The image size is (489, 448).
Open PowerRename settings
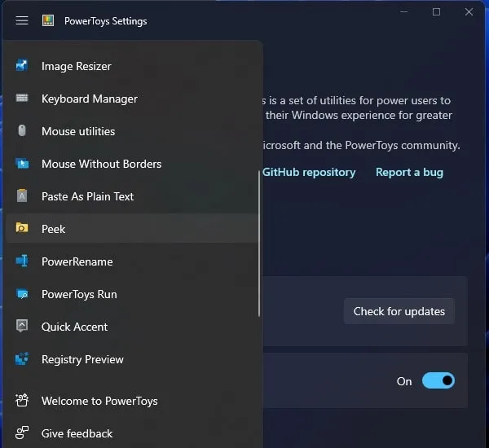click(133, 261)
